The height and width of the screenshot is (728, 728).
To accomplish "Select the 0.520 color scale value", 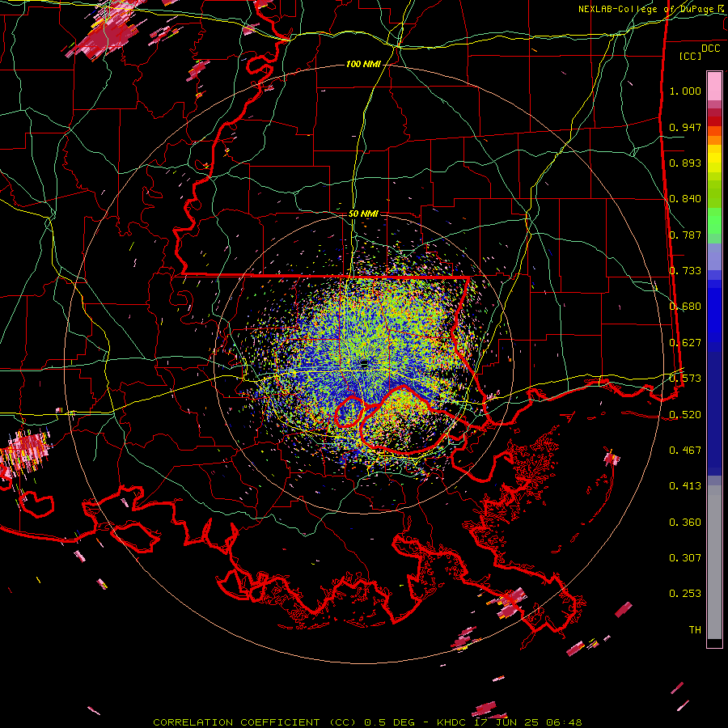I will 685,414.
